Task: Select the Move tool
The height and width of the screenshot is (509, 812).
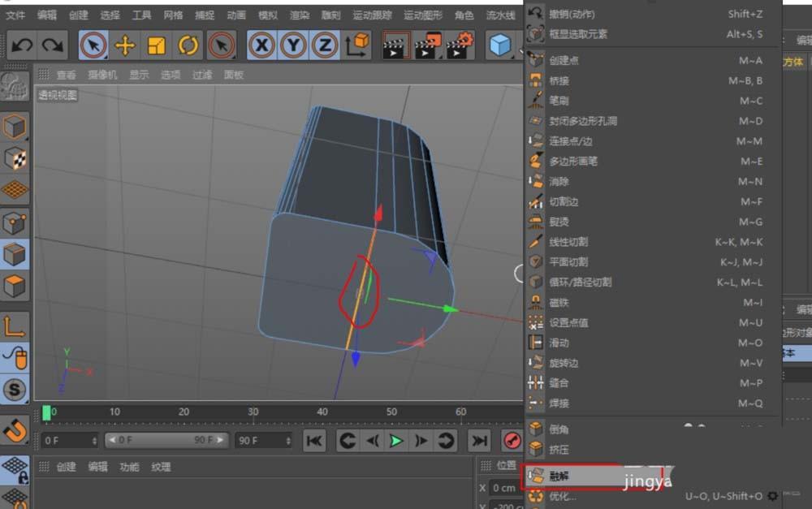Action: (126, 45)
